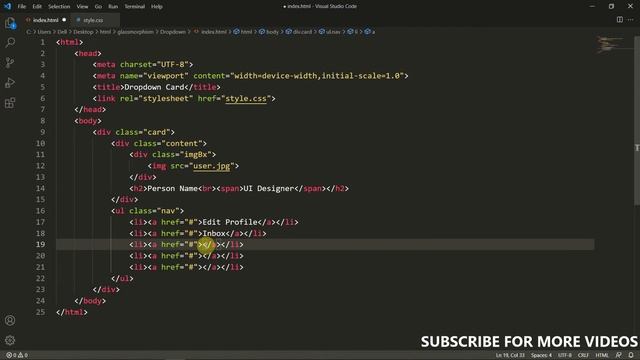Click the charset="UTF-8" attribute
640x360 pixels.
point(154,64)
